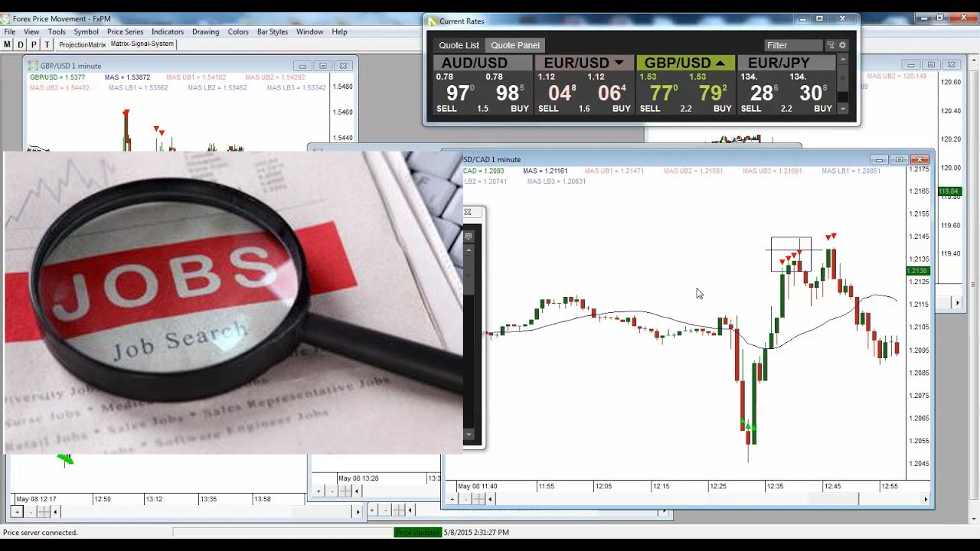
Task: Open the Drawing menu
Action: [x=205, y=31]
